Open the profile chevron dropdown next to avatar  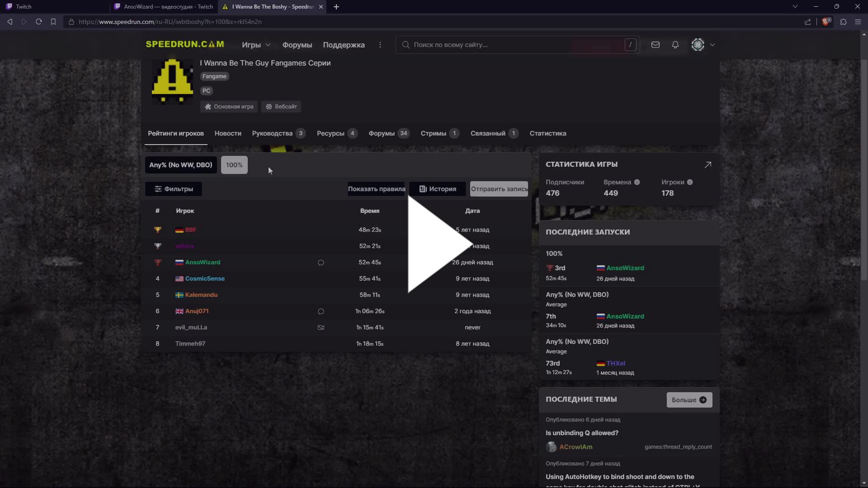coord(712,45)
